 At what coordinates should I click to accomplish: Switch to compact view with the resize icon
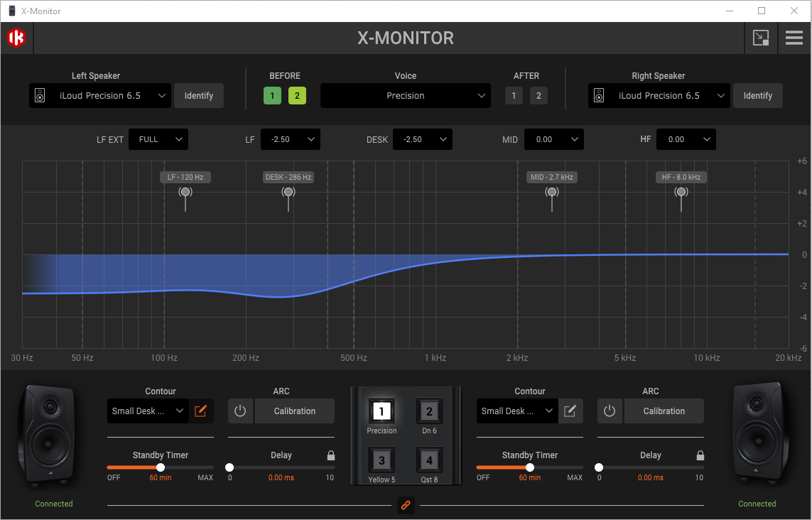click(760, 38)
